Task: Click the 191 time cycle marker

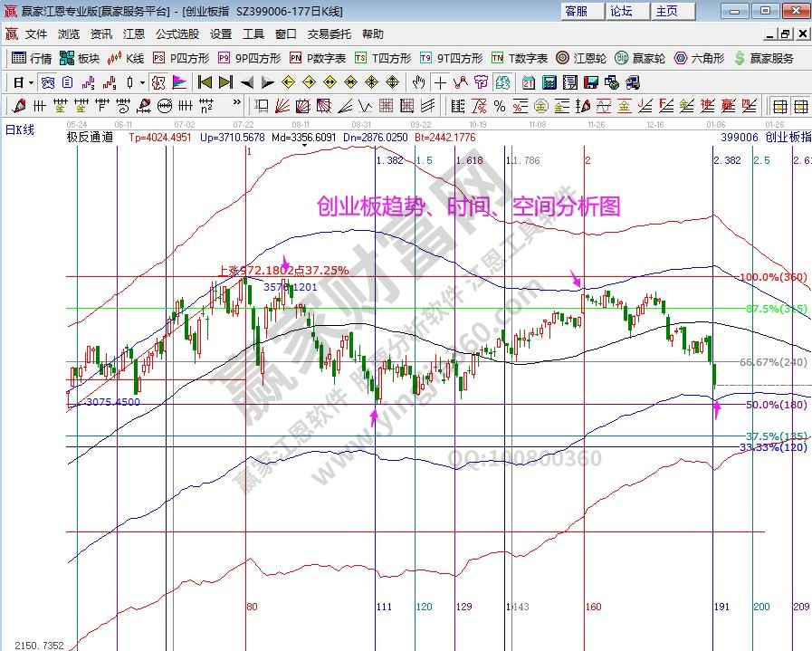Action: click(721, 607)
